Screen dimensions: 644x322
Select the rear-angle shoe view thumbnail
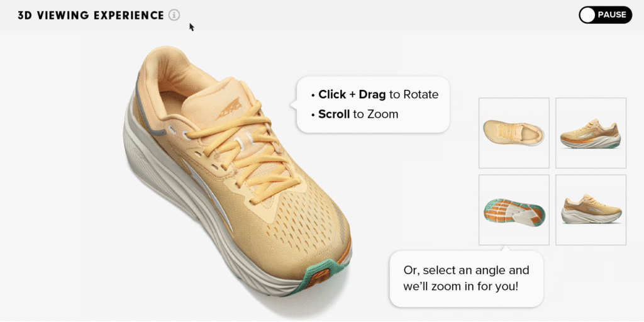(x=591, y=210)
